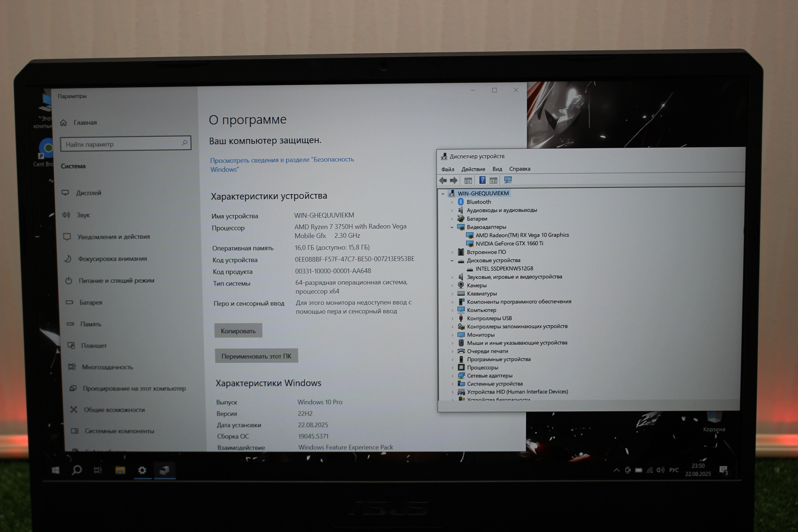Expand the Звуковые, игровые и видеоустройства chevron

click(x=452, y=277)
